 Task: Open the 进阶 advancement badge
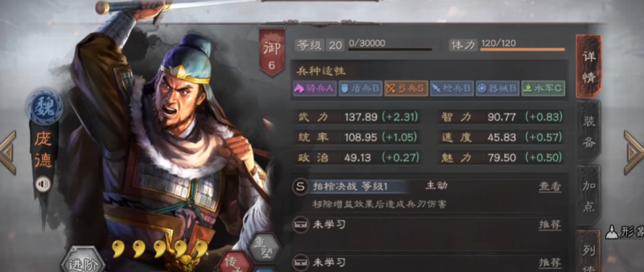point(82,261)
